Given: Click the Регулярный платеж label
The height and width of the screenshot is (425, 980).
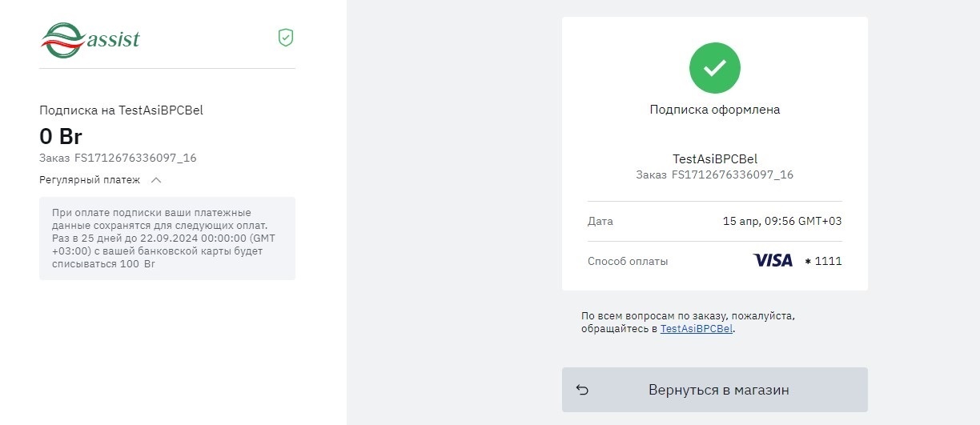Looking at the screenshot, I should [90, 180].
